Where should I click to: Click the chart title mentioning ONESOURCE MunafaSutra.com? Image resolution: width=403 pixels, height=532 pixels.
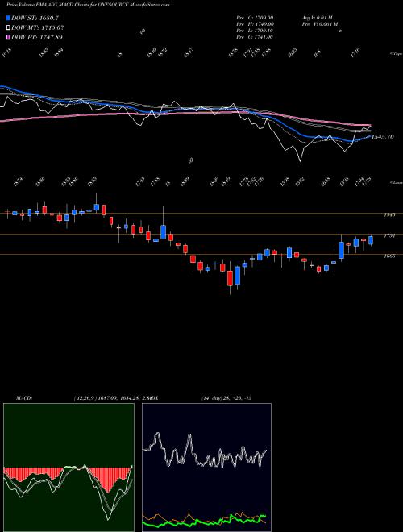coord(88,5)
